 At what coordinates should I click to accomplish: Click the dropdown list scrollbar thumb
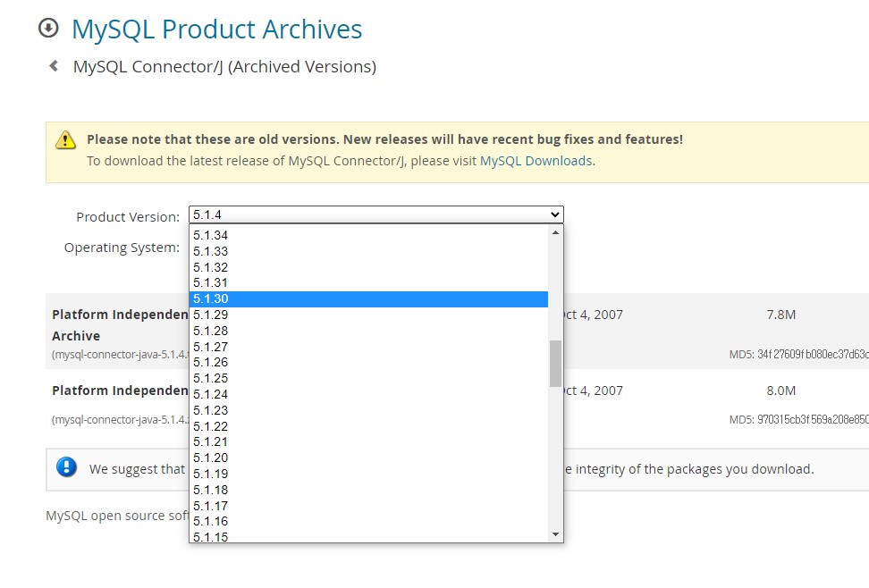(x=555, y=364)
